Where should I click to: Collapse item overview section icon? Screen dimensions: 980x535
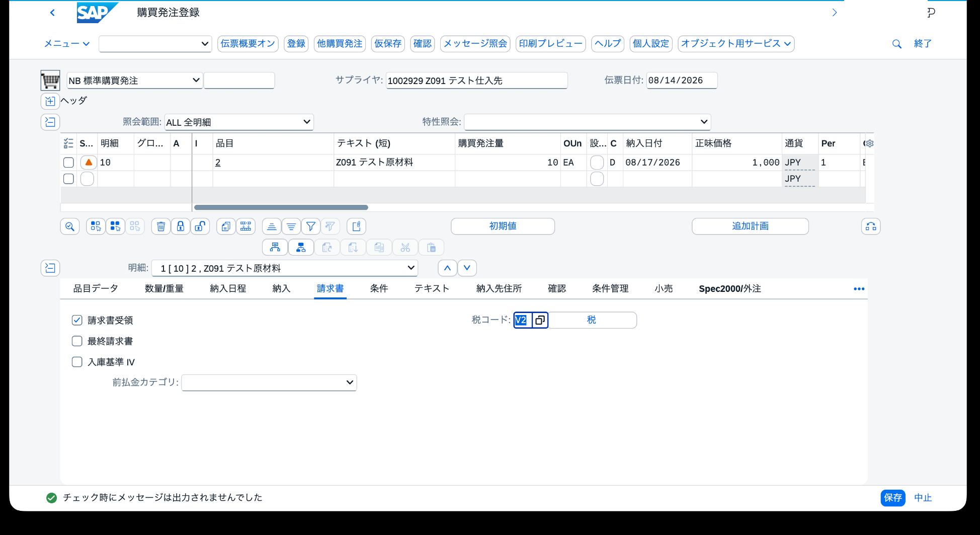click(50, 122)
